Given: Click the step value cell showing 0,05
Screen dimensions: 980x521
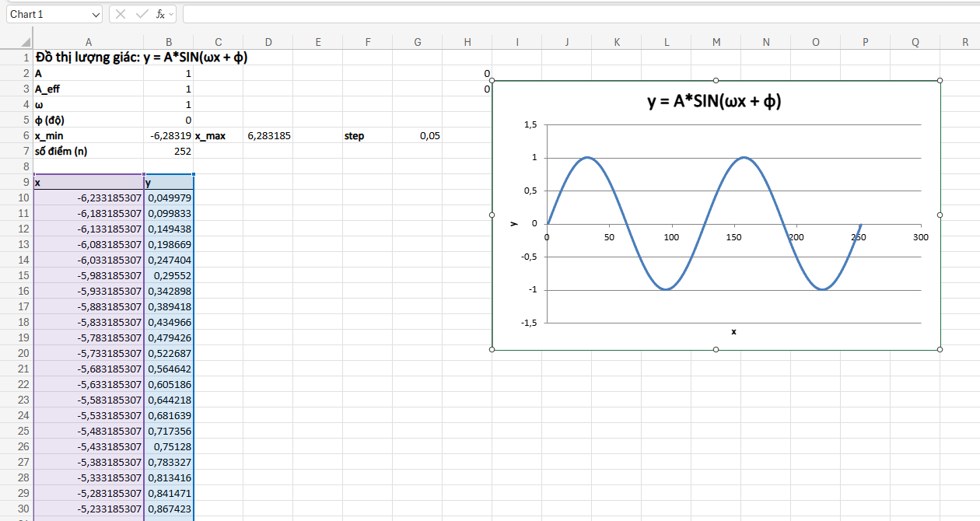Looking at the screenshot, I should [418, 135].
